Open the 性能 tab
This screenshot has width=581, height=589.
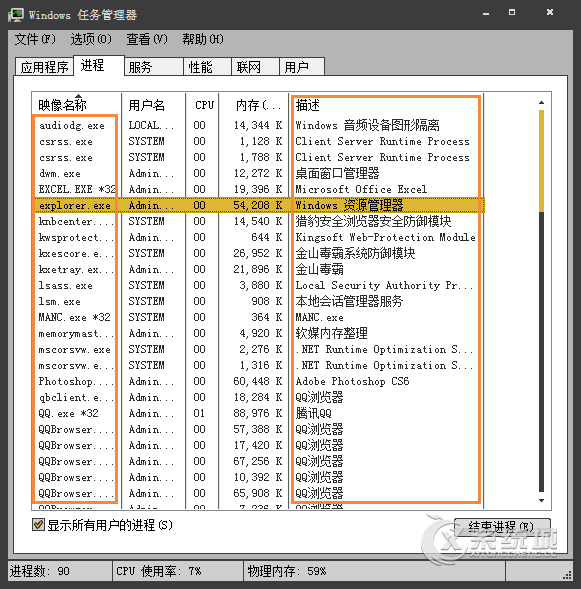[207, 67]
